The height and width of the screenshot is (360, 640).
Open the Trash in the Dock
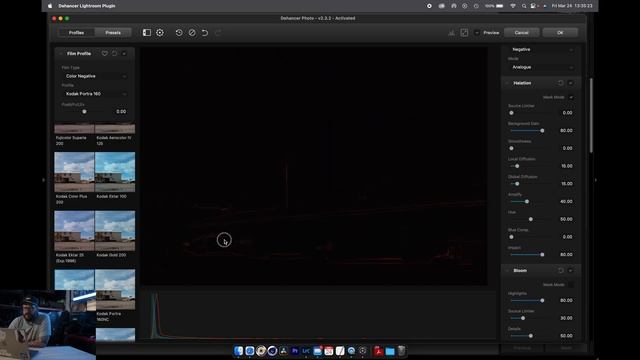pos(402,351)
